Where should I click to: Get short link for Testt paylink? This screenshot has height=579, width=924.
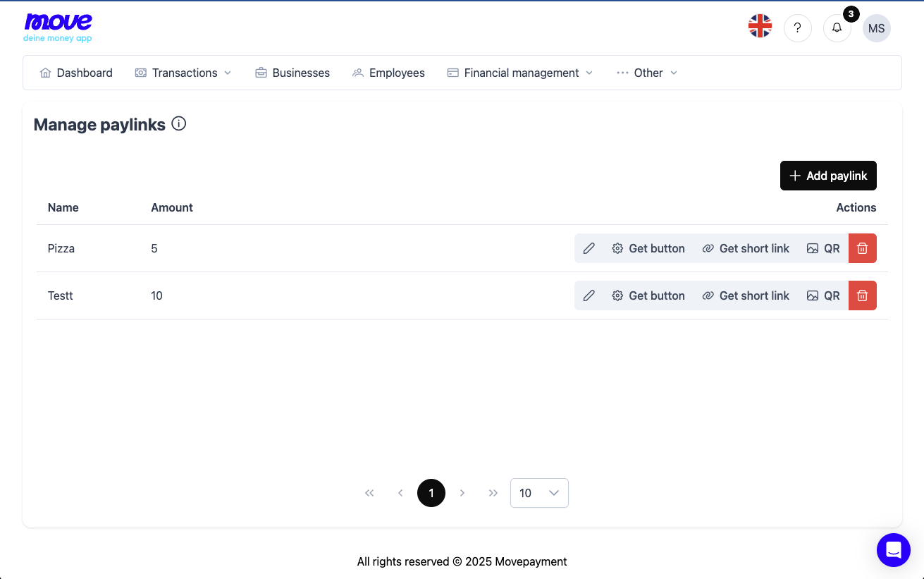point(746,295)
